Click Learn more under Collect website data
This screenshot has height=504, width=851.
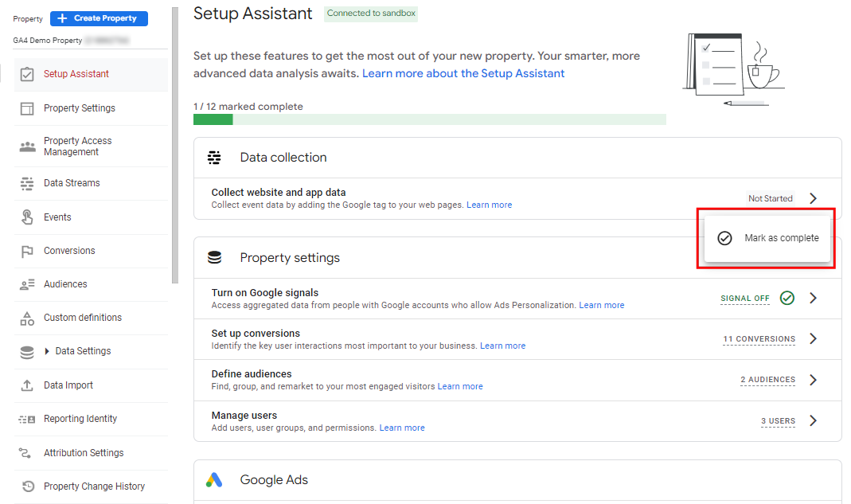tap(489, 205)
